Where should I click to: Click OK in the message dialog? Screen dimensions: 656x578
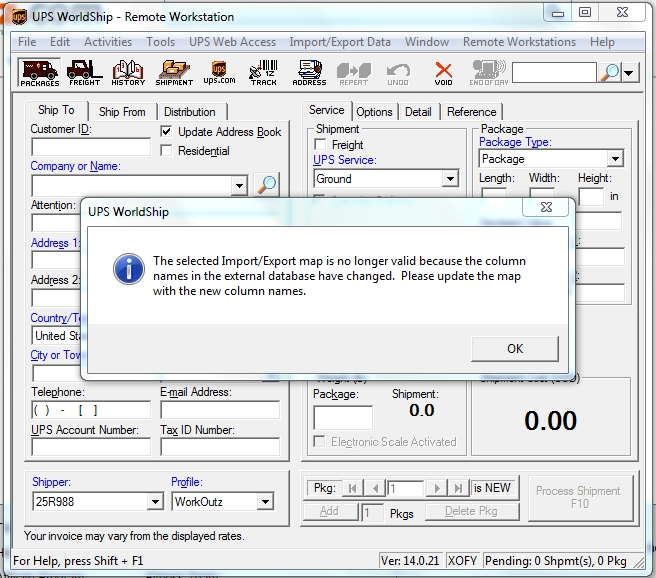(515, 348)
